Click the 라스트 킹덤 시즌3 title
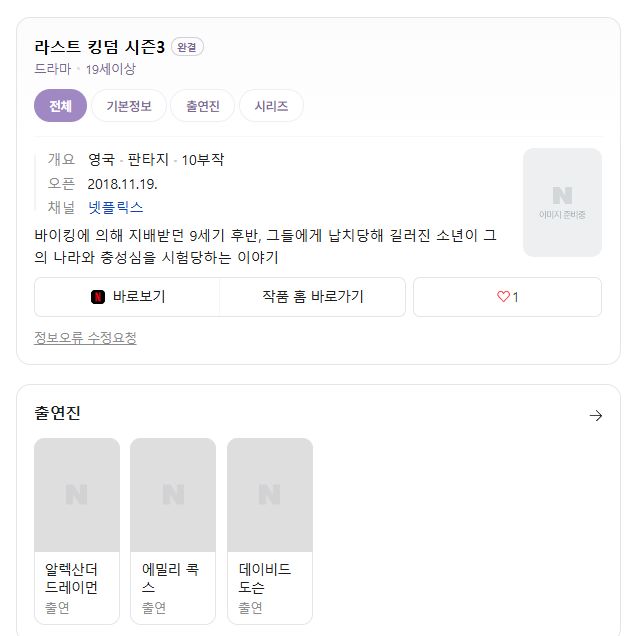The height and width of the screenshot is (636, 636). [100, 47]
